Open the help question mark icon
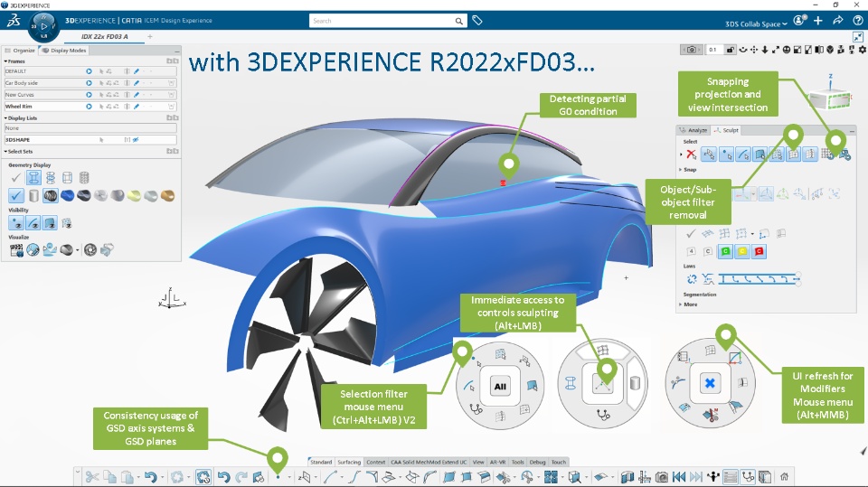 tap(857, 21)
